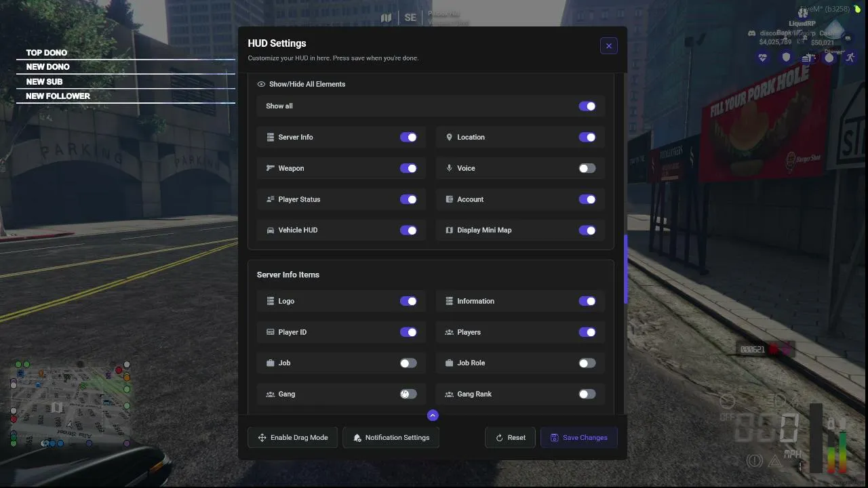
Task: Click the "000621" odometer readout
Action: 753,350
